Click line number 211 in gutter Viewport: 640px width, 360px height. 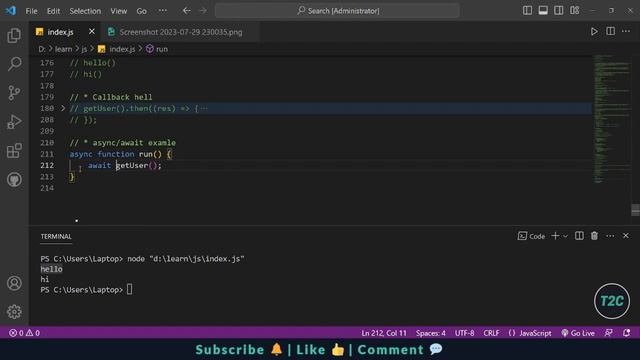pyautogui.click(x=47, y=154)
